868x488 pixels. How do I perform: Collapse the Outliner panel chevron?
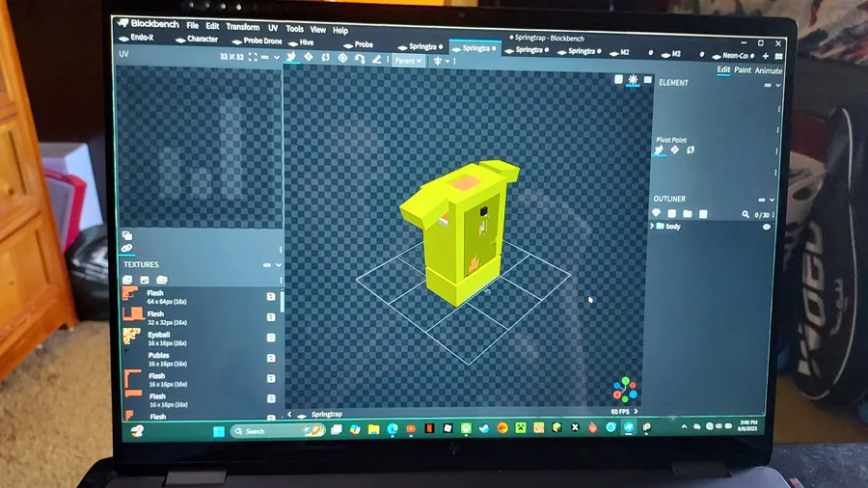(x=772, y=201)
